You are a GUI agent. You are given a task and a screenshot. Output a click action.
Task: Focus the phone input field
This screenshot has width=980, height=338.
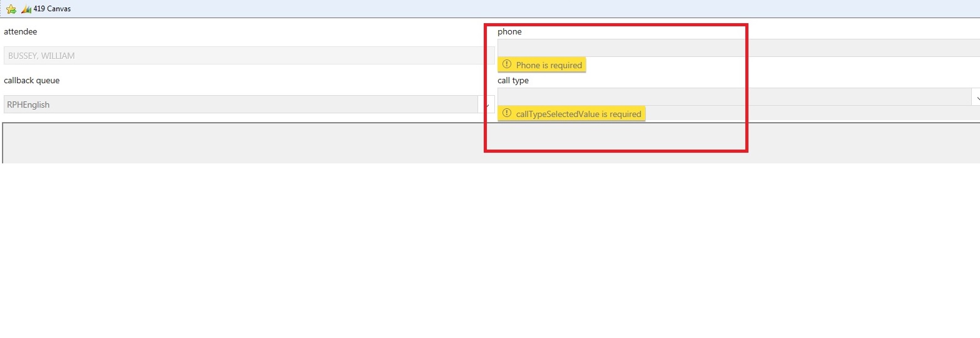click(738, 48)
